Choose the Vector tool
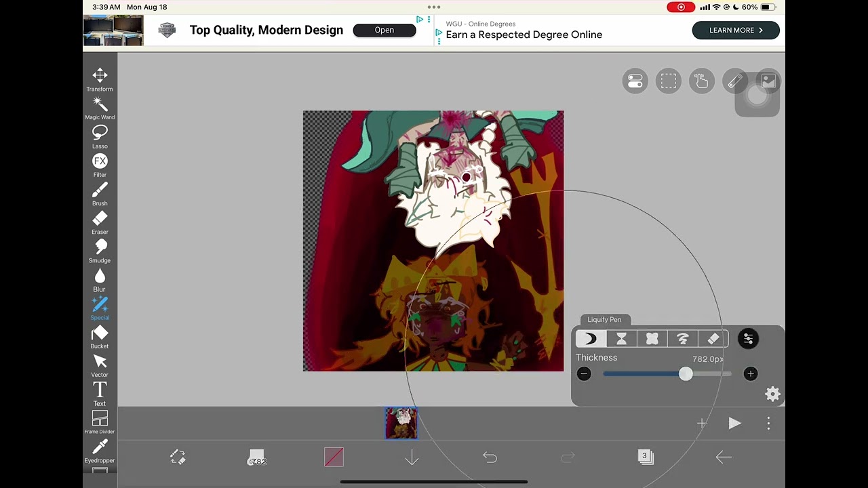This screenshot has height=488, width=868. (x=100, y=365)
